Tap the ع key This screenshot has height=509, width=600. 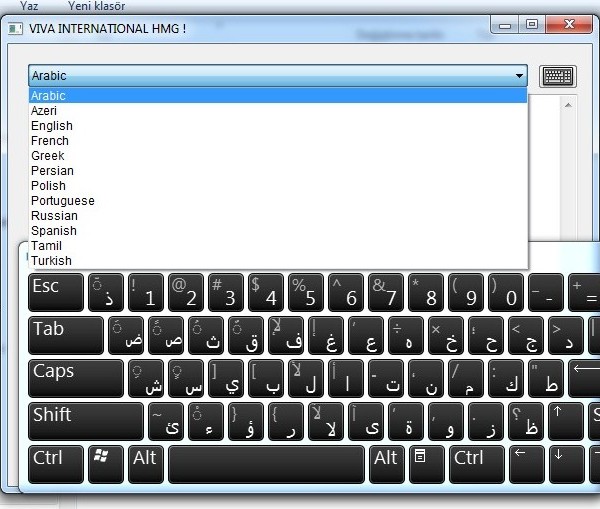click(x=366, y=335)
